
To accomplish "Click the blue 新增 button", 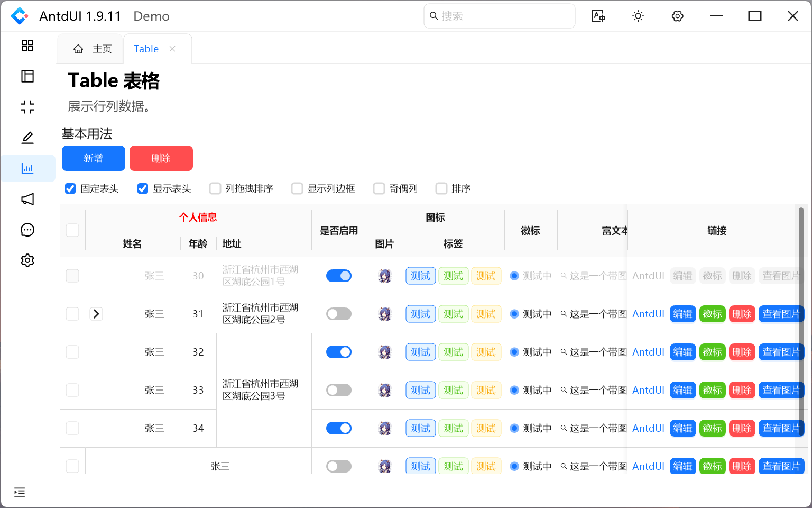I will coord(94,158).
